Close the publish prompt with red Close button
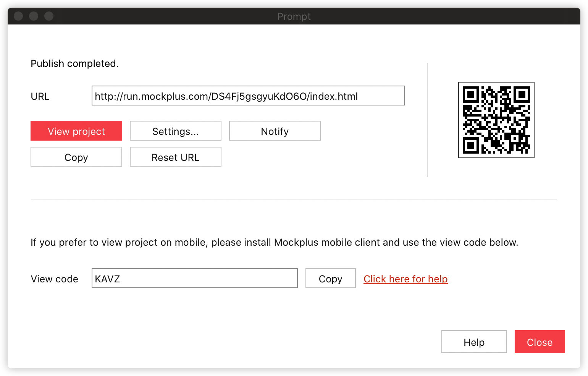The width and height of the screenshot is (588, 376). (x=540, y=342)
